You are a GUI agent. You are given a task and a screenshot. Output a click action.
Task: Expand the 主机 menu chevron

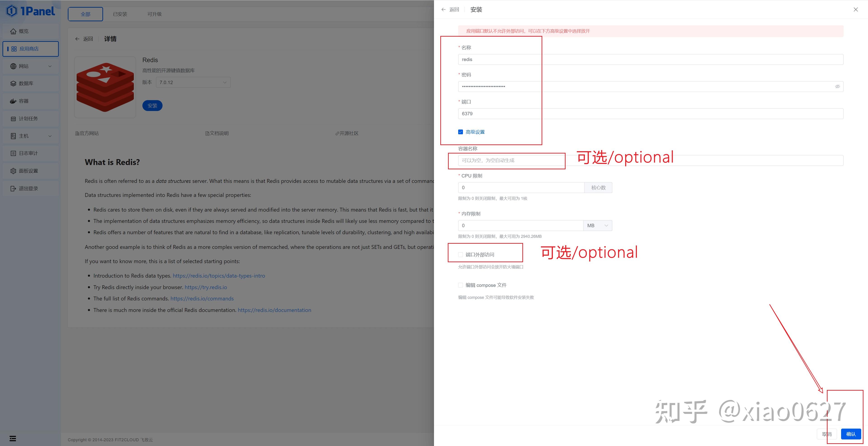50,136
